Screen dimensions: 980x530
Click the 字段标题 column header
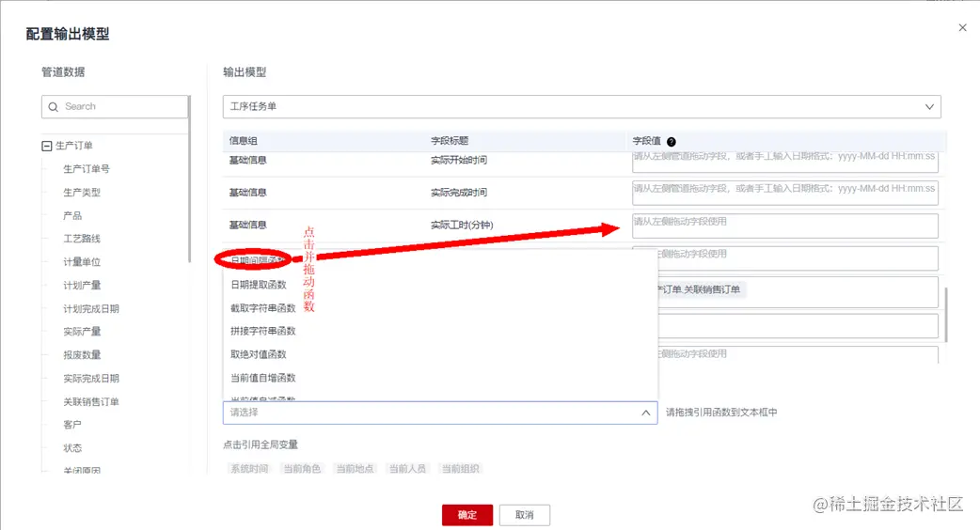tap(450, 141)
